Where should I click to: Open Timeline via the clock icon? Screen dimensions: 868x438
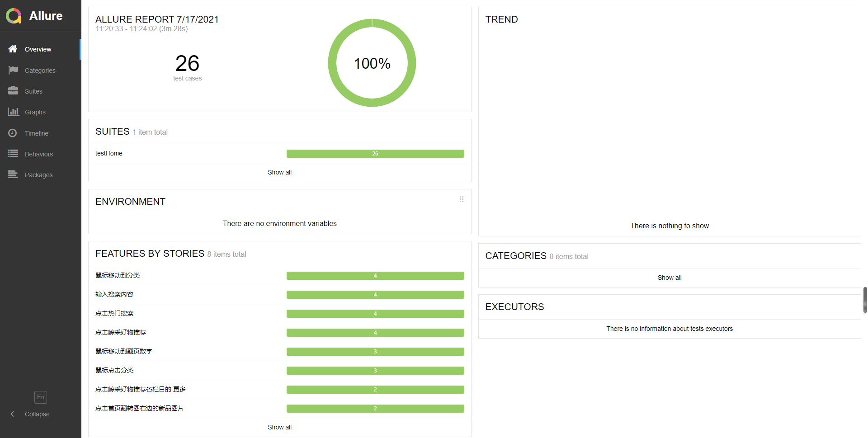13,133
